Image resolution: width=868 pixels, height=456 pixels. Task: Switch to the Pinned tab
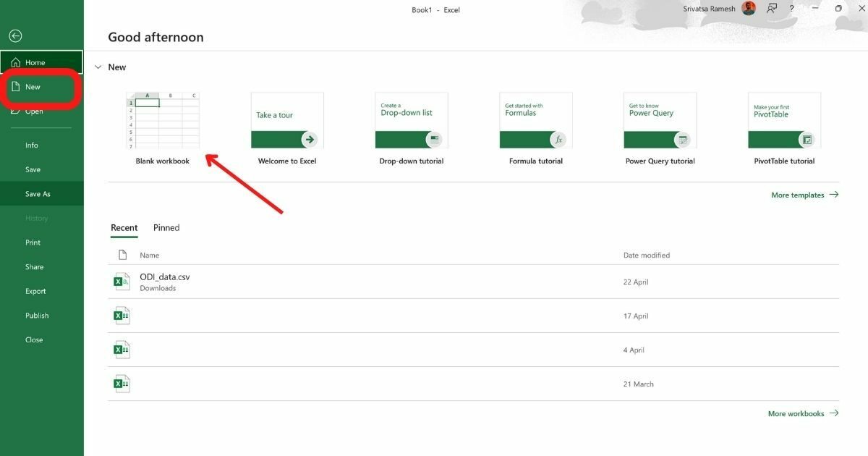click(166, 228)
